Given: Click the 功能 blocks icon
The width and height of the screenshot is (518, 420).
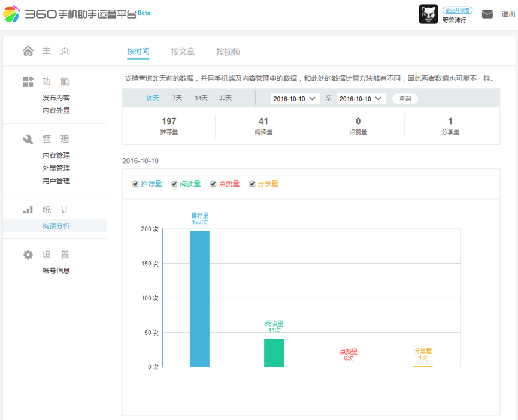Looking at the screenshot, I should [28, 81].
